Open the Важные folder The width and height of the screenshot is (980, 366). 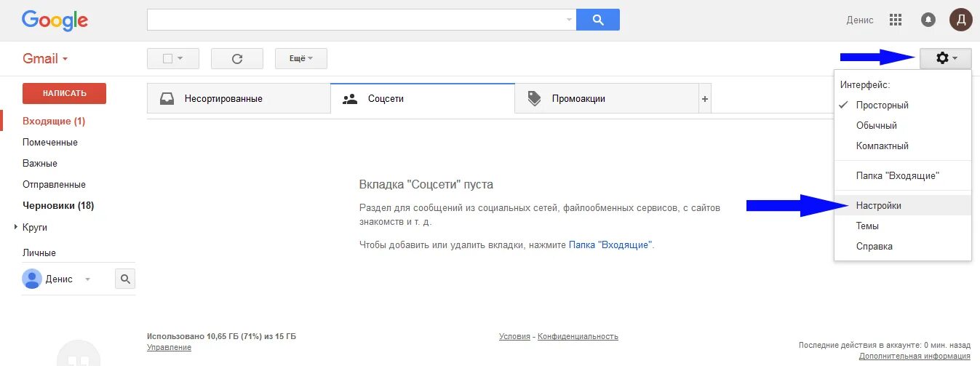(40, 163)
